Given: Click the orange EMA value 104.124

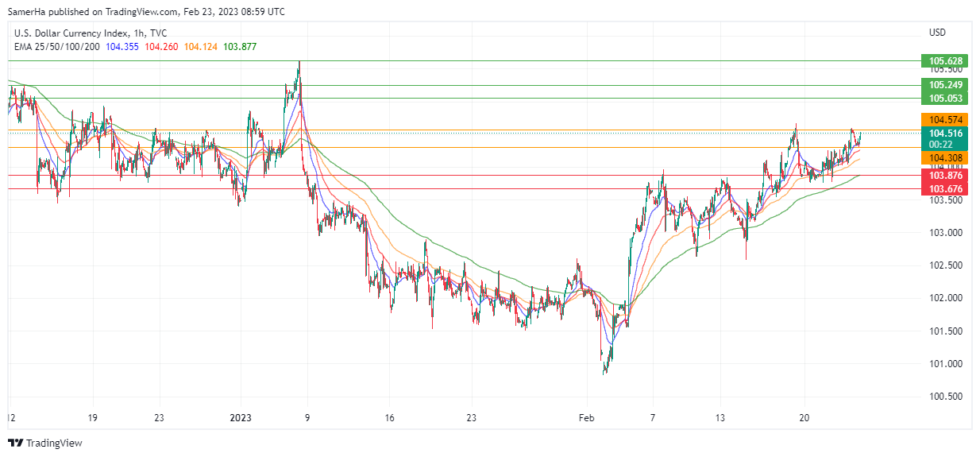Looking at the screenshot, I should pyautogui.click(x=201, y=47).
